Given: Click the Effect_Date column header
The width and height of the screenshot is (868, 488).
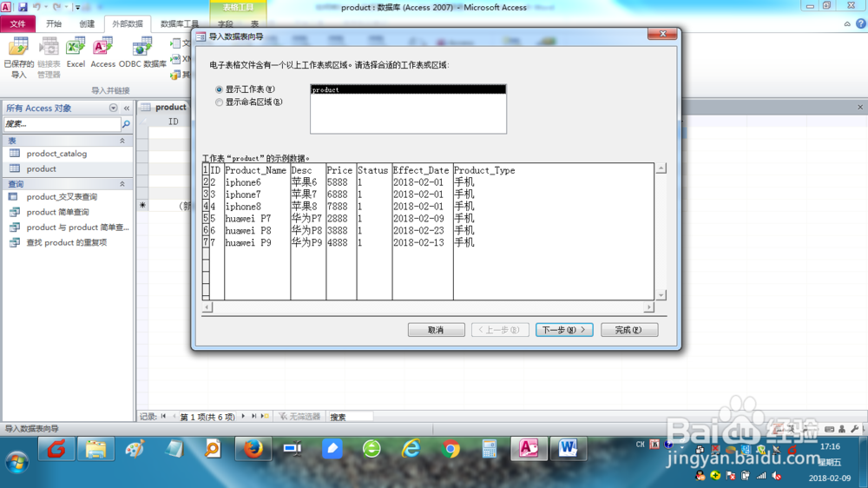Looking at the screenshot, I should [x=421, y=170].
